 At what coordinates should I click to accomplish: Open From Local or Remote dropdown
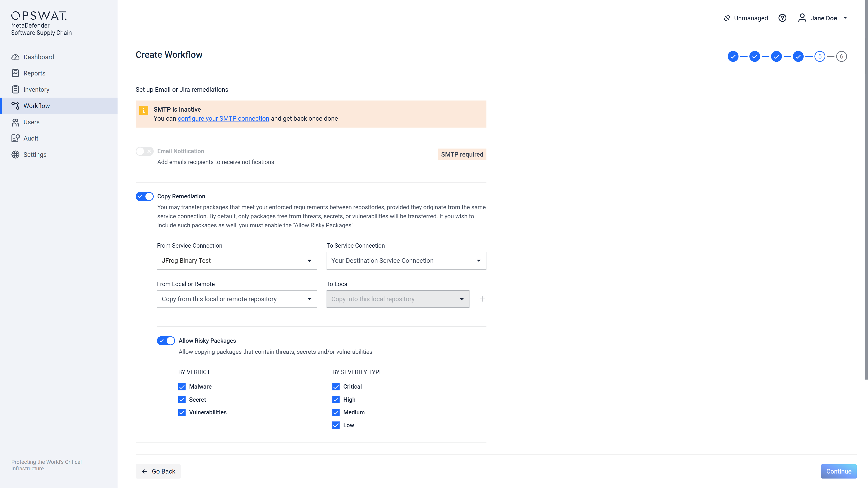click(236, 299)
